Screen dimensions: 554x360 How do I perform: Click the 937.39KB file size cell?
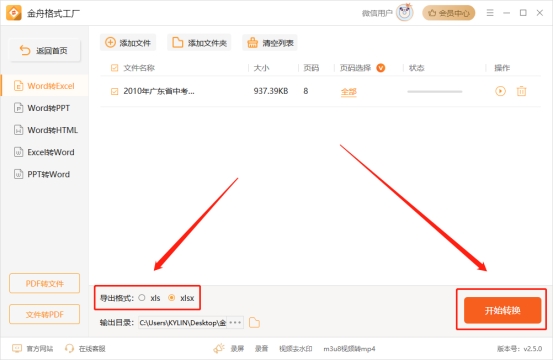tap(271, 91)
